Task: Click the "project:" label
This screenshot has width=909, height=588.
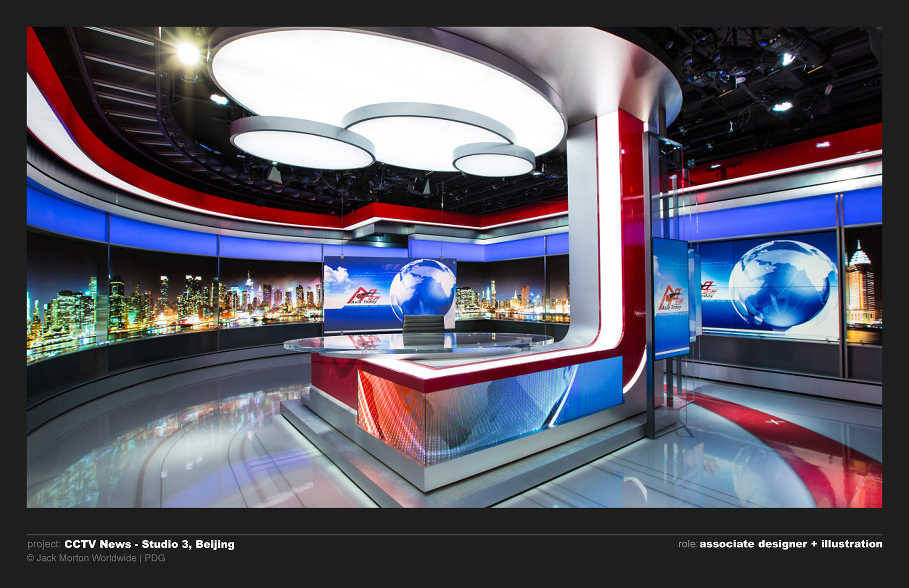Action: click(x=44, y=544)
